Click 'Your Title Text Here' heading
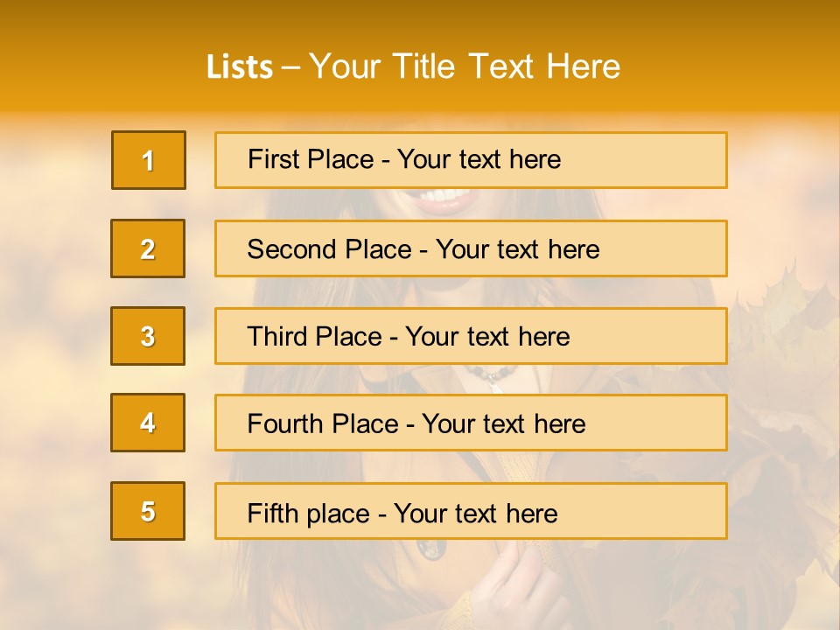This screenshot has width=840, height=630. (465, 66)
